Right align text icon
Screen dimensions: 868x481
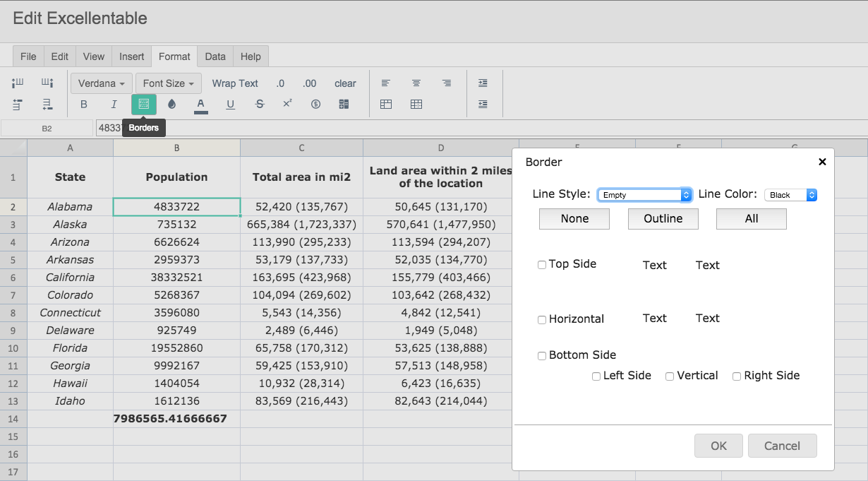(447, 83)
